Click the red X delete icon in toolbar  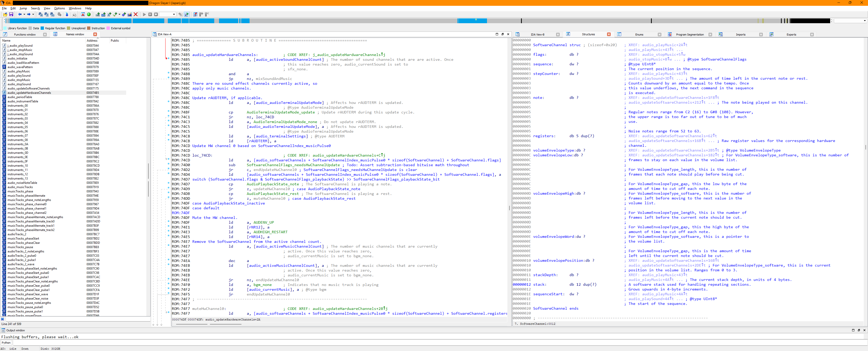pos(136,14)
